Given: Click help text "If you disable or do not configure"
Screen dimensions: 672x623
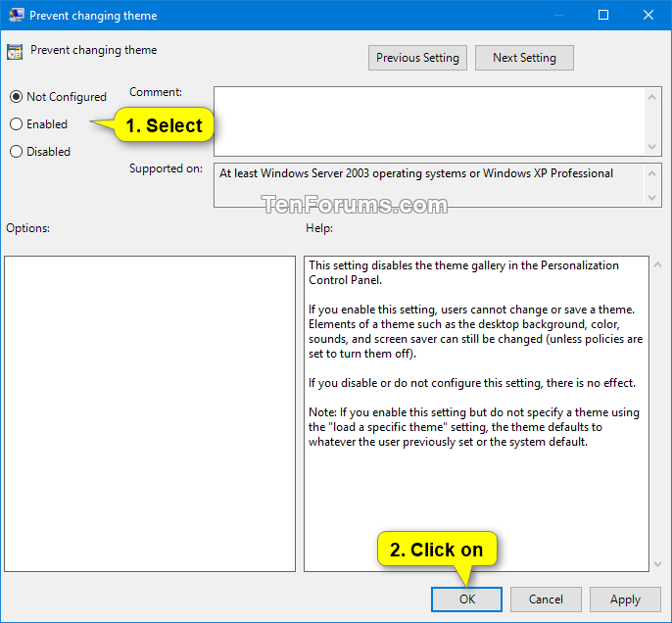Looking at the screenshot, I should [472, 383].
